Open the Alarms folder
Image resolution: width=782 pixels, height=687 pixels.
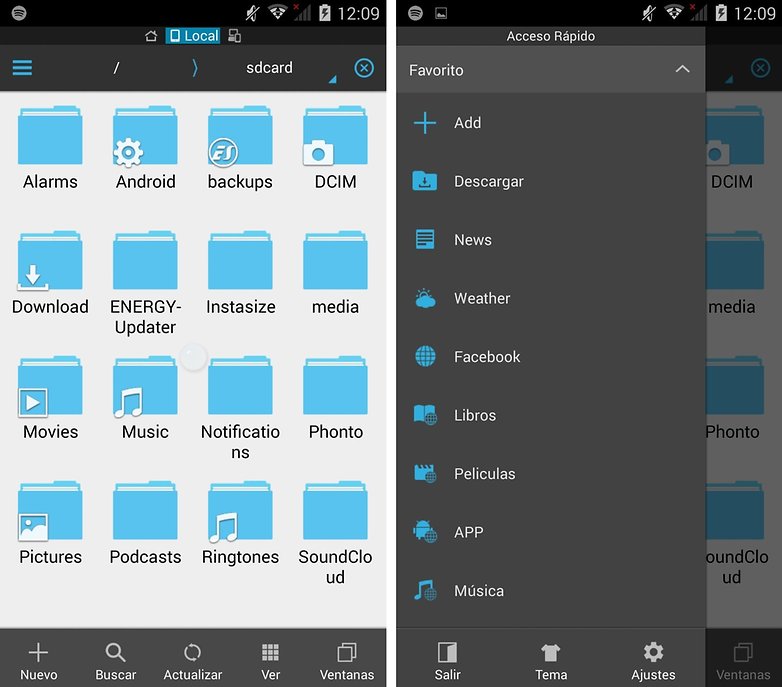click(x=50, y=148)
